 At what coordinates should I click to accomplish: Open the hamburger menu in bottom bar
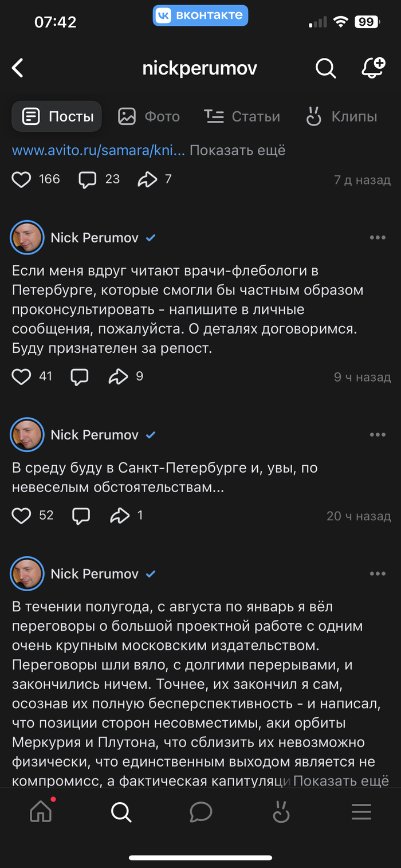click(361, 812)
